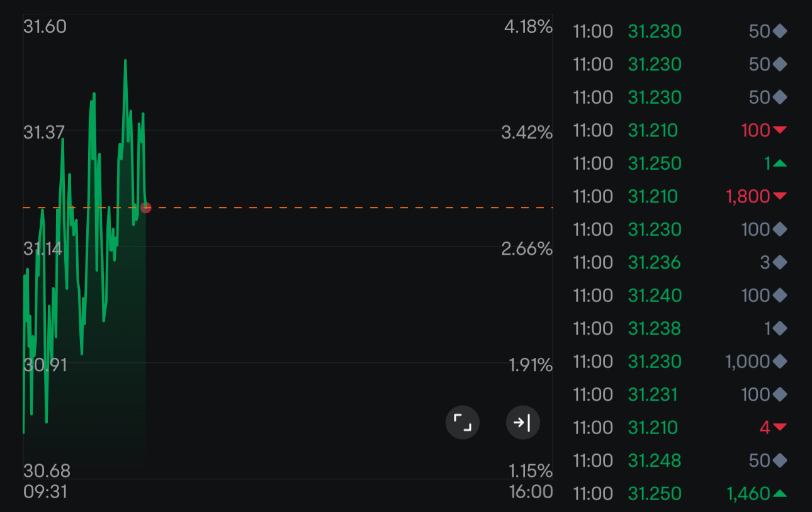
Task: Click the 16:00 end time label
Action: [x=531, y=491]
